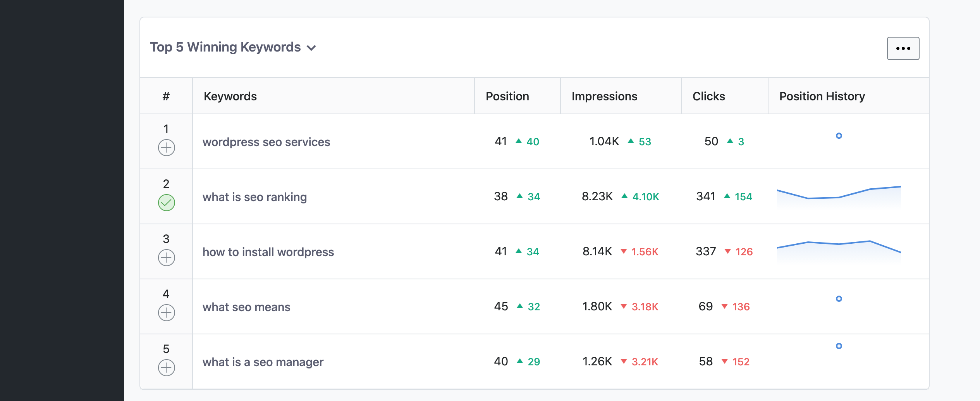Viewport: 980px width, 401px height.
Task: Sort the table by the Position column
Action: click(507, 96)
